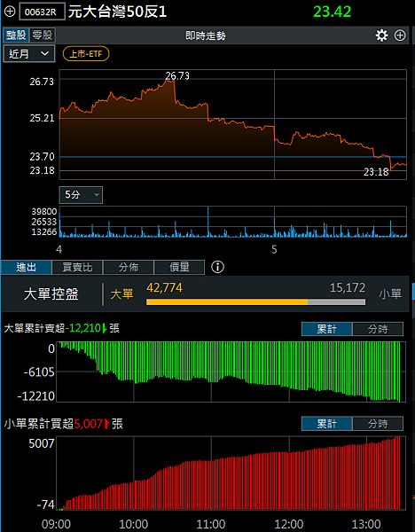Open the info icon beside 價量 tab

217,267
